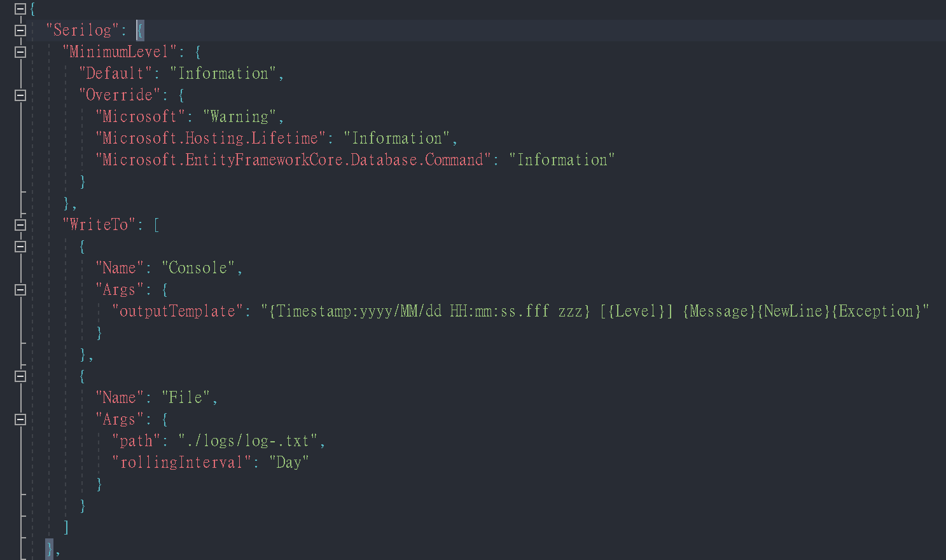Click the "rollingInterval" key
The image size is (946, 560).
[x=181, y=463]
